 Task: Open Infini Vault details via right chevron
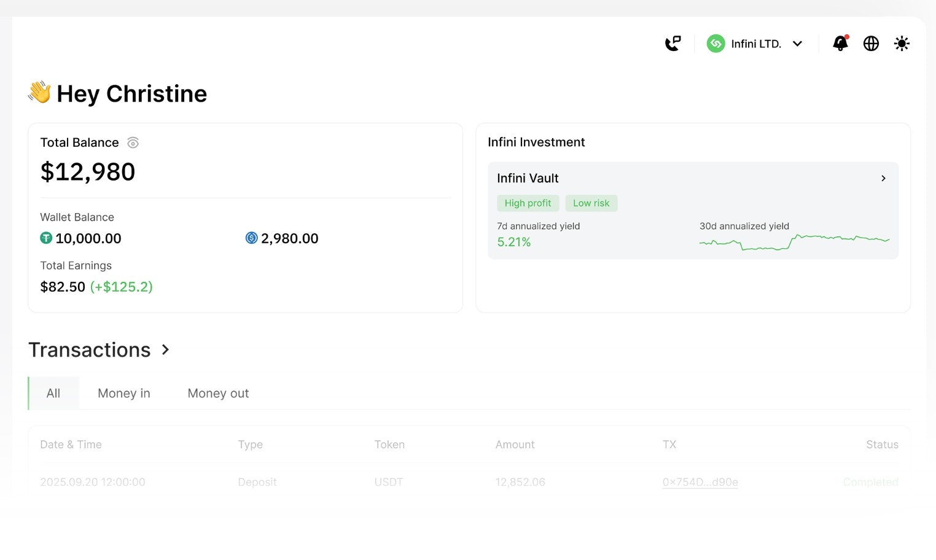(883, 178)
